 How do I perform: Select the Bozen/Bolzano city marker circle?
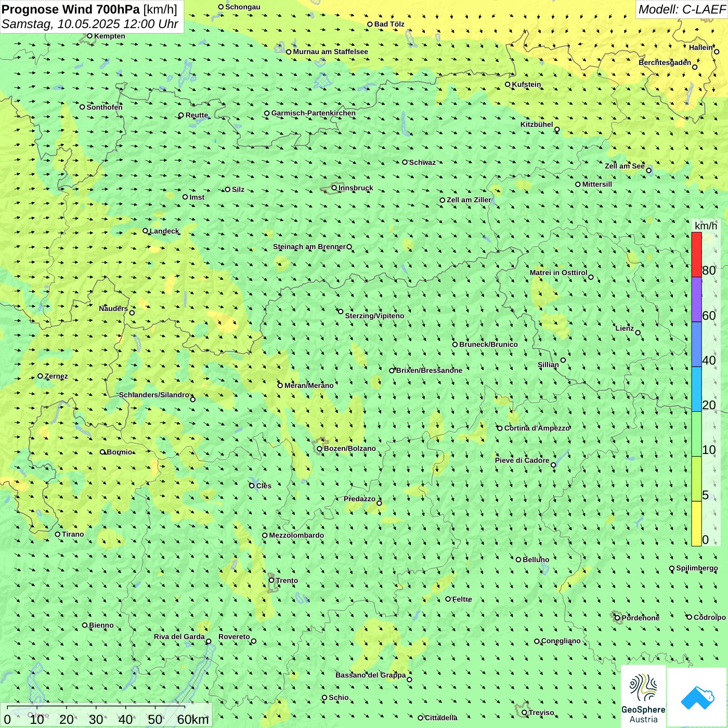tap(320, 448)
